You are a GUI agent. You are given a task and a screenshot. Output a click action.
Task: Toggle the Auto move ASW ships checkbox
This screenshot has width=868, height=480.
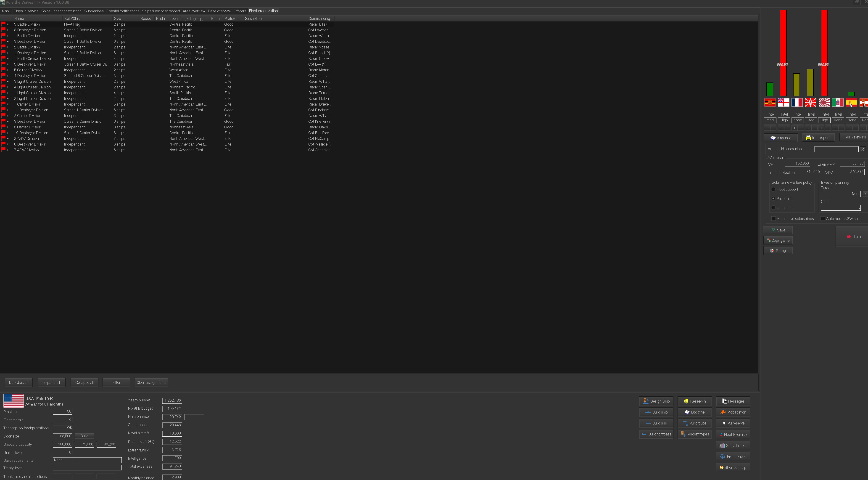[823, 218]
